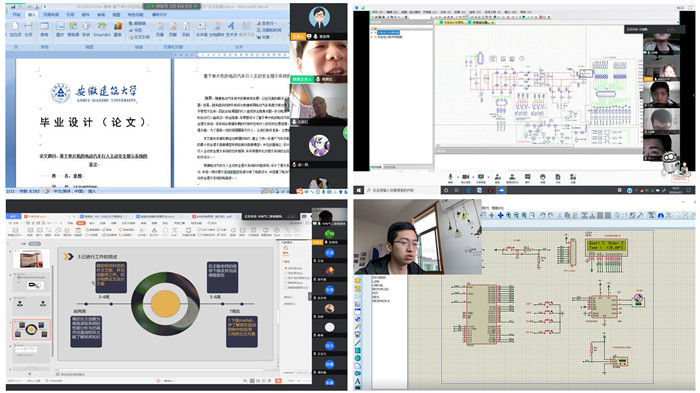The height and width of the screenshot is (393, 700).
Task: Click the undo arrow in Proteus toolbar
Action: pyautogui.click(x=542, y=215)
